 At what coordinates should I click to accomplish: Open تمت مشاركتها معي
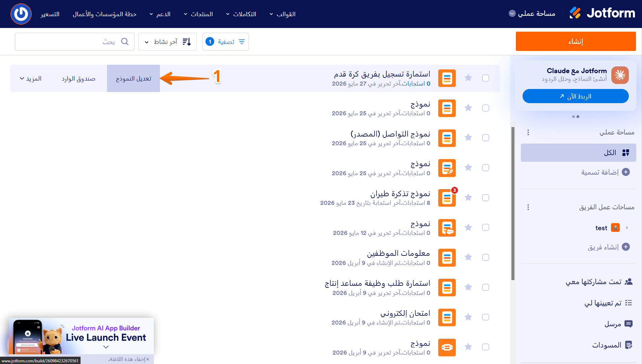pyautogui.click(x=599, y=282)
